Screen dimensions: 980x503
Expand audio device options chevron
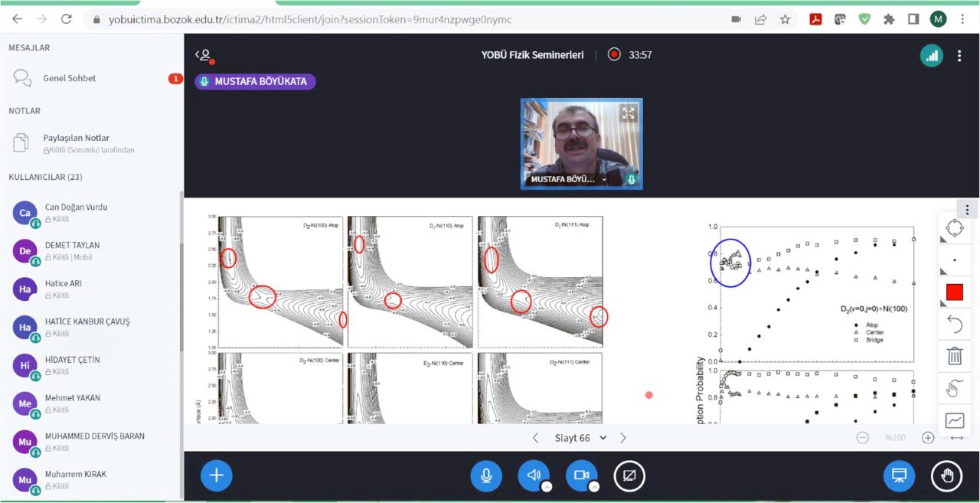(x=547, y=486)
